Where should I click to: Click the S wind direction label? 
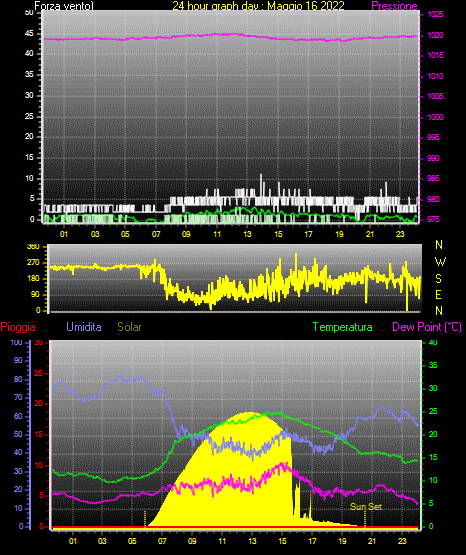(438, 279)
